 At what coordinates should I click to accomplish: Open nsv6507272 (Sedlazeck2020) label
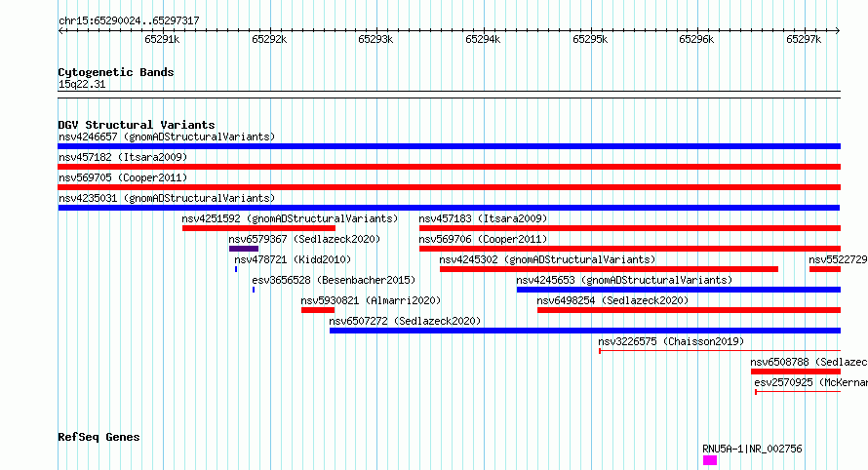coord(405,321)
